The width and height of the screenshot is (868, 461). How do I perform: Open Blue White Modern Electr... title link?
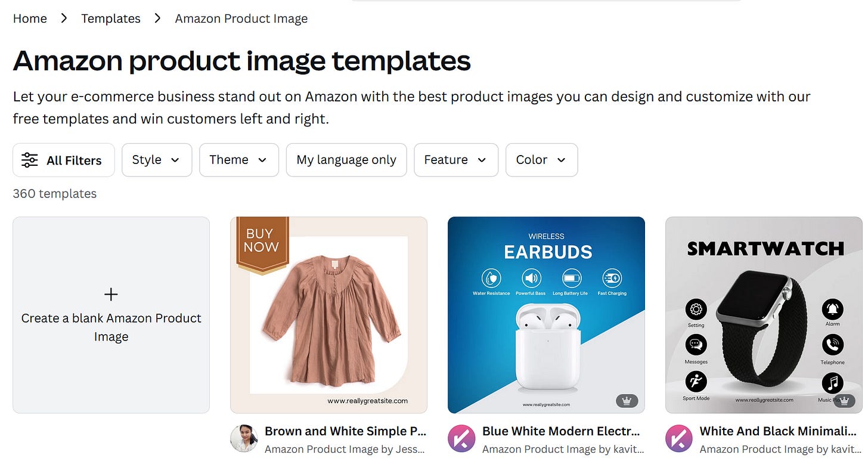tap(561, 431)
